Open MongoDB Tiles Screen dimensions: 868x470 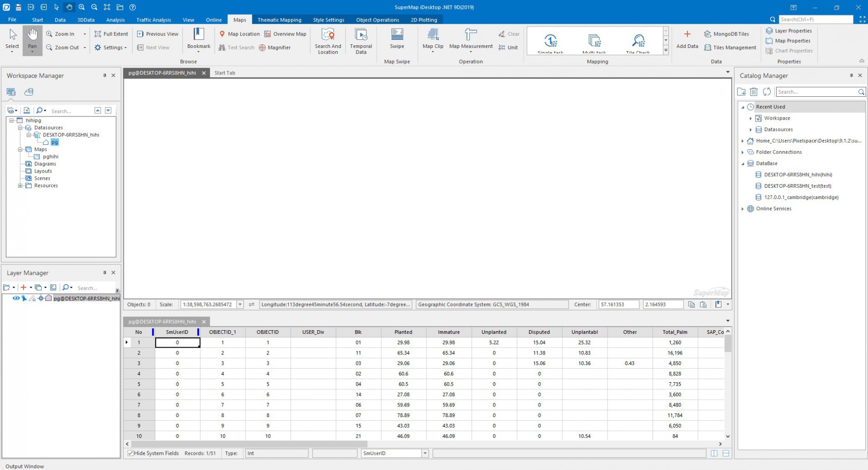(726, 34)
